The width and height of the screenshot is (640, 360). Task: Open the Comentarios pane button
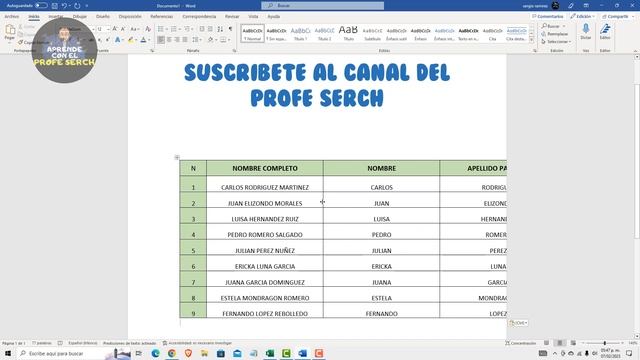click(548, 16)
